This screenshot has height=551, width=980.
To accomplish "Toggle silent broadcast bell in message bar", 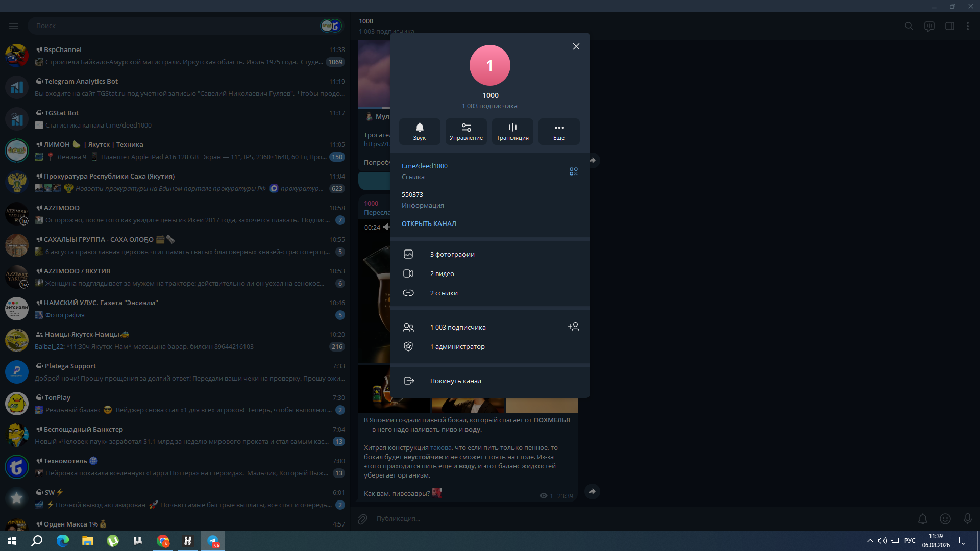I will (x=923, y=519).
